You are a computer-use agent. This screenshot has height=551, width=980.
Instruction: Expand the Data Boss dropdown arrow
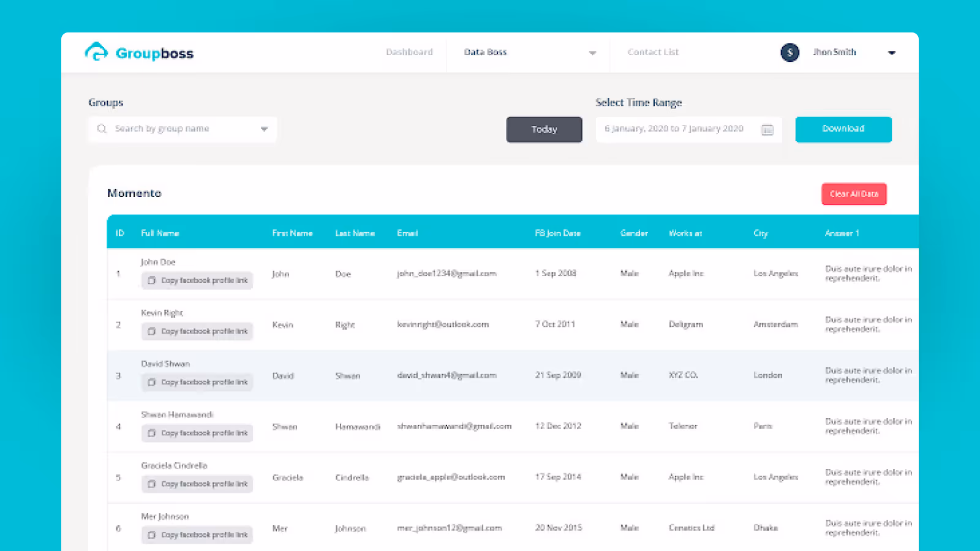point(592,53)
